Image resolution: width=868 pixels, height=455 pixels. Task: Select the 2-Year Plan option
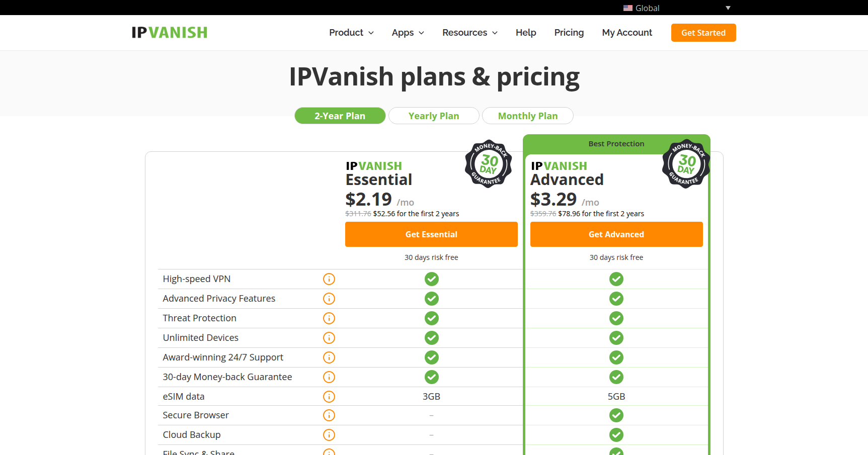(x=340, y=116)
